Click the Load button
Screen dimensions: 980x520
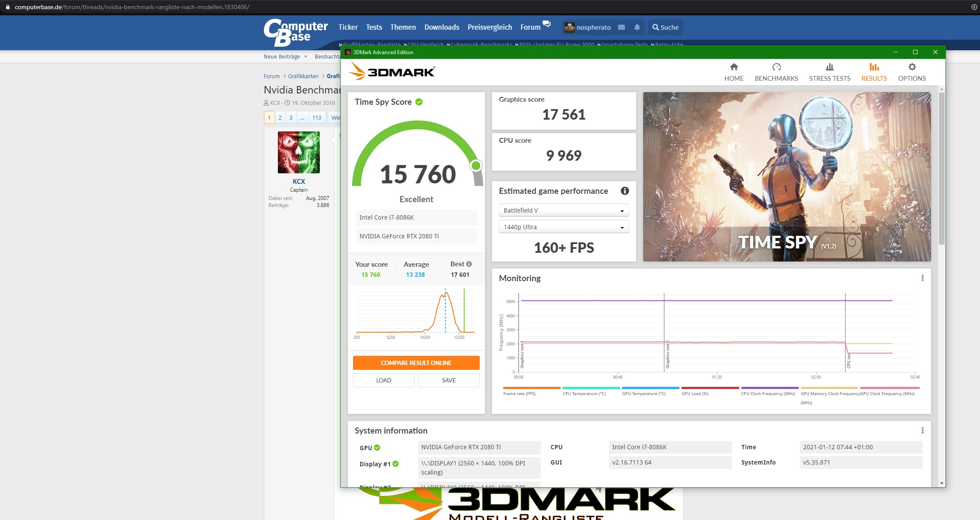click(x=384, y=380)
